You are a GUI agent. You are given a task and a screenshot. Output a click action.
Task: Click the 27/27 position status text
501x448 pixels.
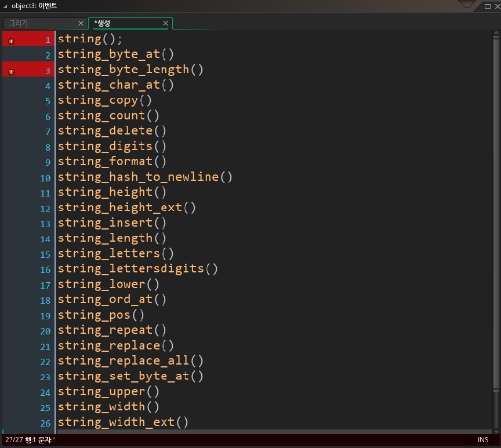tap(14, 440)
